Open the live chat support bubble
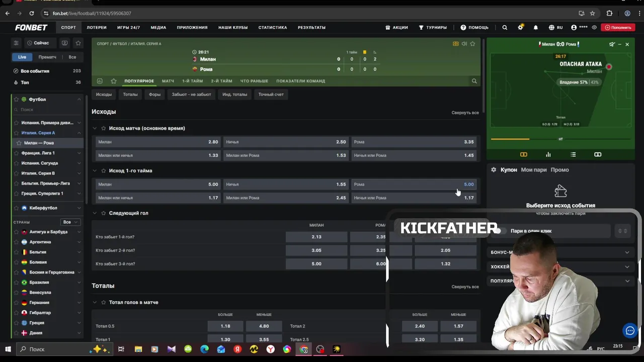This screenshot has width=644, height=362. pyautogui.click(x=630, y=330)
